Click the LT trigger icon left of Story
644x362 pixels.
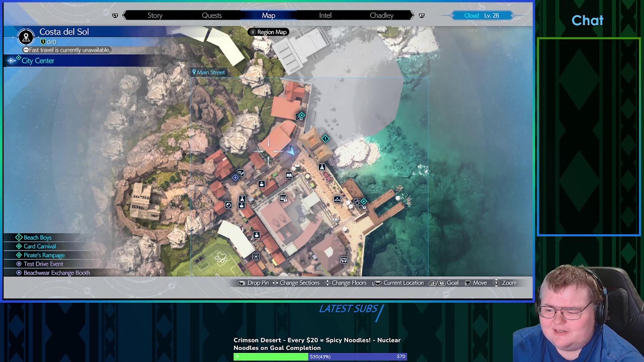click(115, 16)
